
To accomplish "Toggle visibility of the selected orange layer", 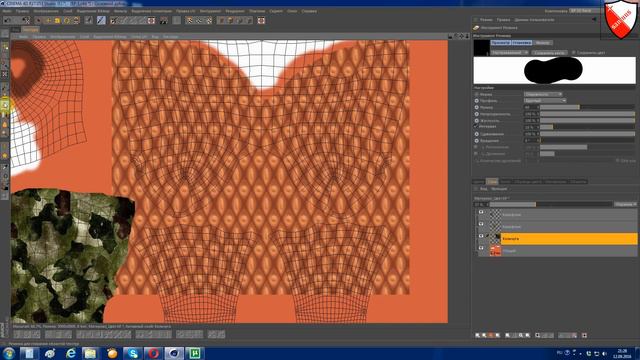I will [481, 236].
